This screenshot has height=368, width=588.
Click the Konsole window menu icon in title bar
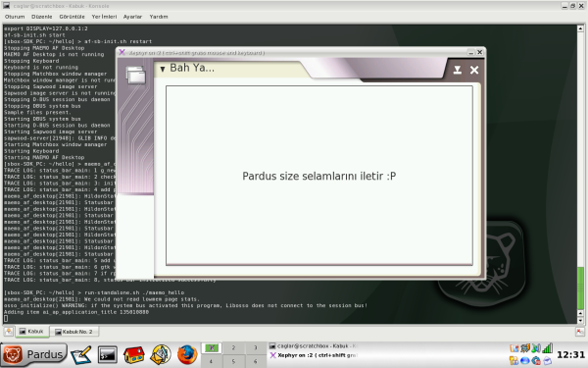pyautogui.click(x=7, y=6)
